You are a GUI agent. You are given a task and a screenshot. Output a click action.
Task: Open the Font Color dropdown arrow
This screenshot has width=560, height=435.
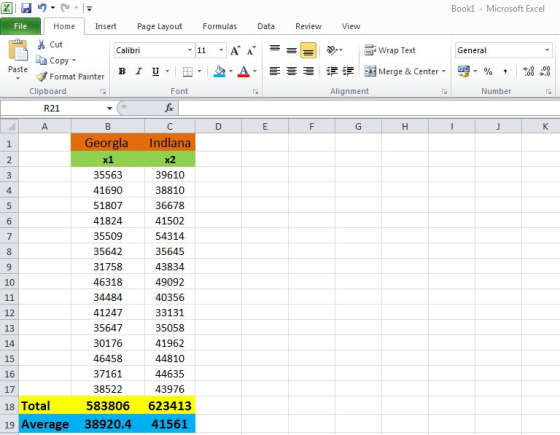[255, 71]
